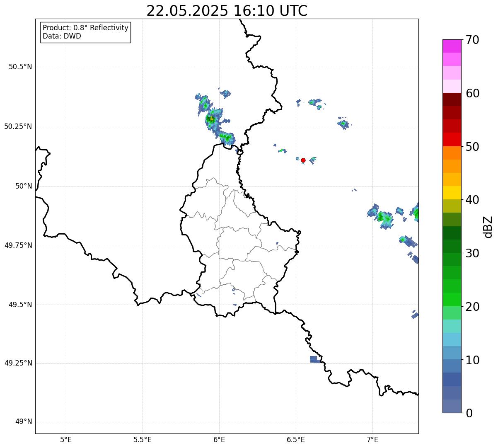Viewport: 498px width, 448px height.
Task: Click the 60 value on the colorbar
Action: pos(472,93)
